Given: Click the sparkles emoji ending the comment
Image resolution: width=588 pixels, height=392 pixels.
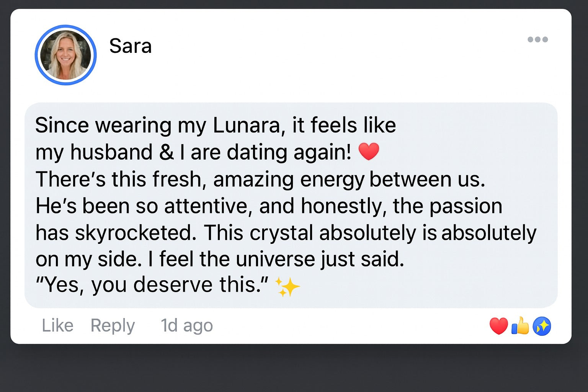Looking at the screenshot, I should click(x=287, y=287).
